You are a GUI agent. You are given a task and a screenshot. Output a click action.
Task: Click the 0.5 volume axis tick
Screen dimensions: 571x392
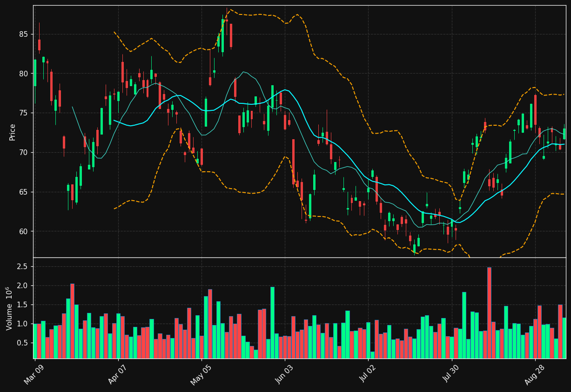coord(23,343)
